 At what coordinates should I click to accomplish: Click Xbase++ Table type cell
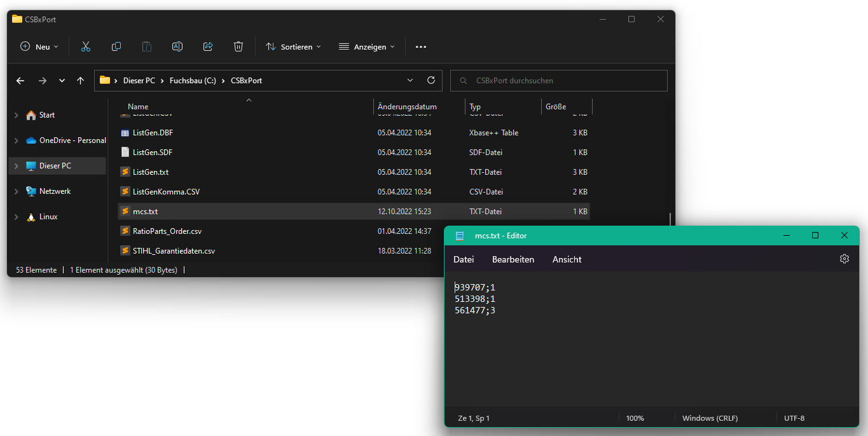click(493, 133)
